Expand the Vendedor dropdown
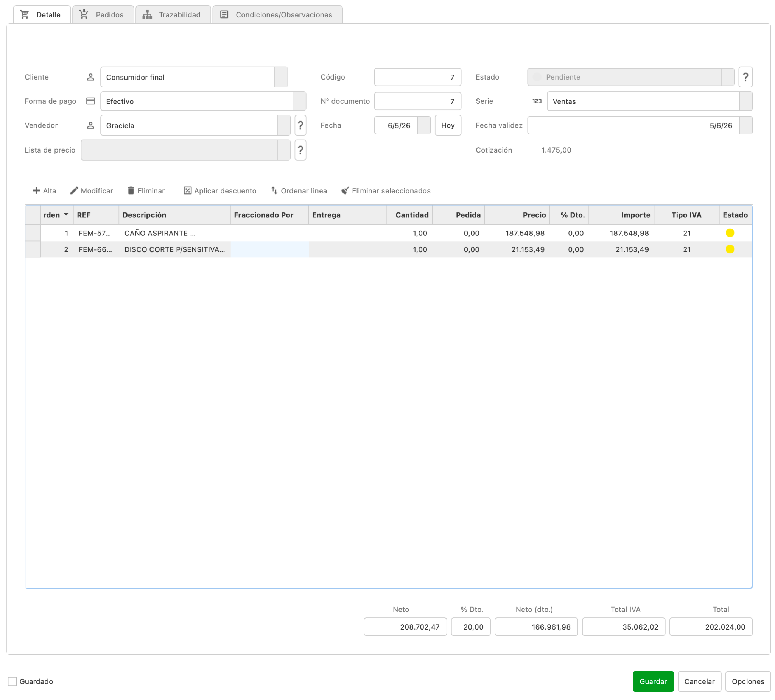The width and height of the screenshot is (775, 700). tap(283, 125)
